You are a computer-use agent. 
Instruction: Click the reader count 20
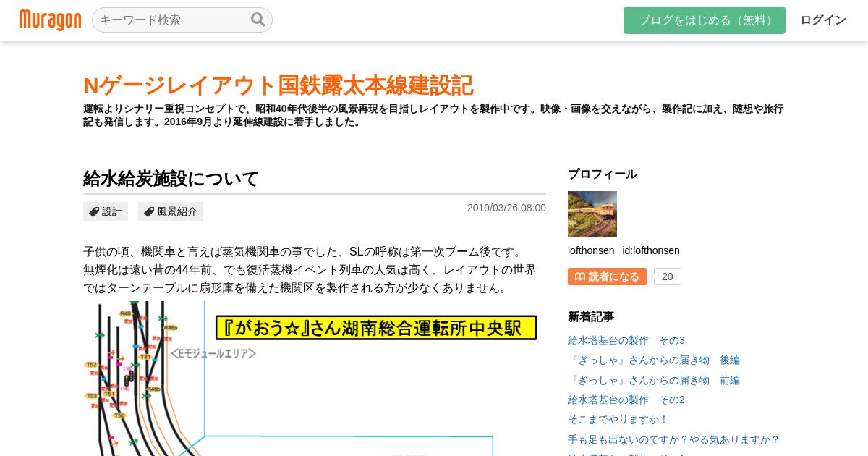point(667,276)
